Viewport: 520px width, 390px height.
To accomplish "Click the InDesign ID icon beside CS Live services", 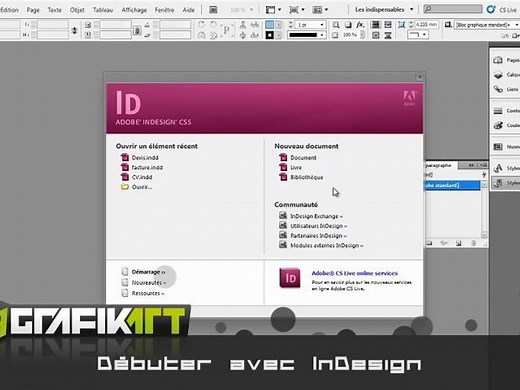I will (x=290, y=278).
